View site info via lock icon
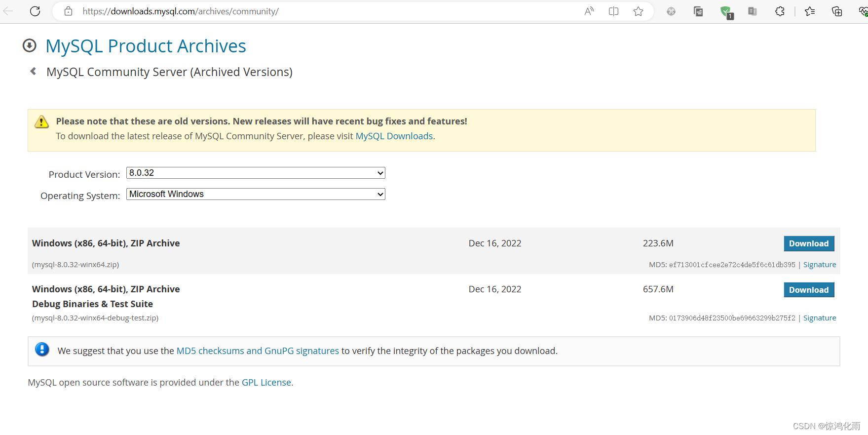The height and width of the screenshot is (435, 868). (69, 11)
